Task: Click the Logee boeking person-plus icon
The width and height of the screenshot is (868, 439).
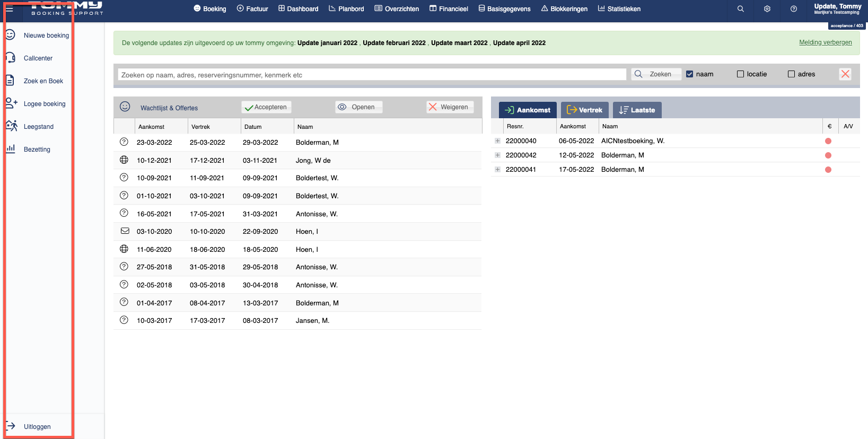Action: click(11, 103)
